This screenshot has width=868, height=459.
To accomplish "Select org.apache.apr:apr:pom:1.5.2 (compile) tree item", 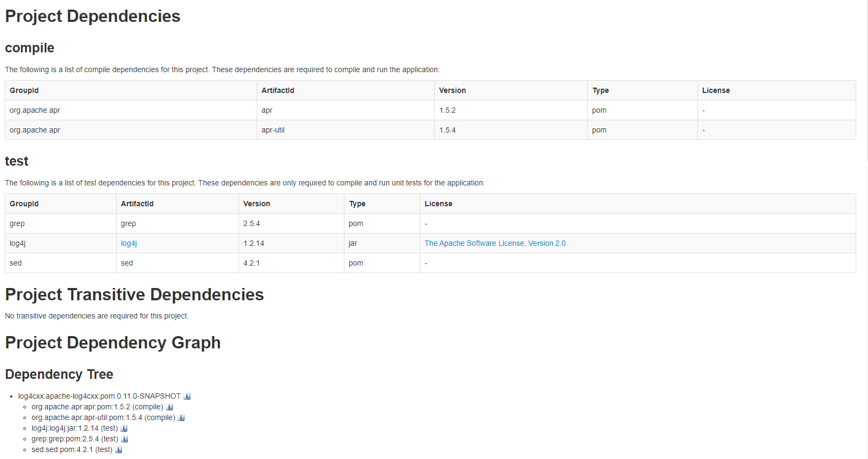I will (97, 407).
